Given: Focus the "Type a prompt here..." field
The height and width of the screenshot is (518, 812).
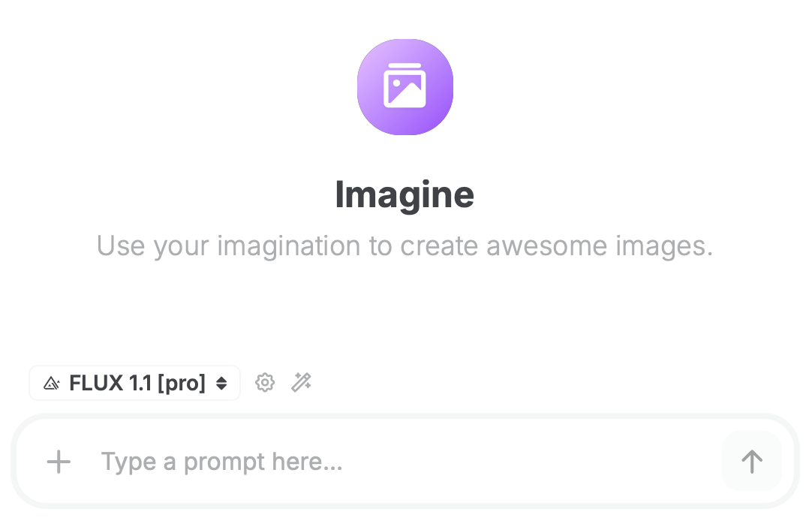Looking at the screenshot, I should click(x=222, y=462).
